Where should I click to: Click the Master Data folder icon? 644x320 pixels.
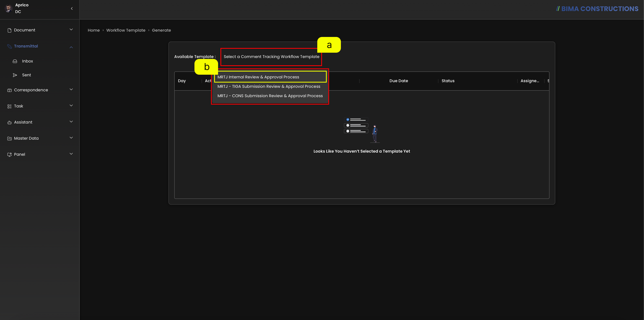point(9,138)
